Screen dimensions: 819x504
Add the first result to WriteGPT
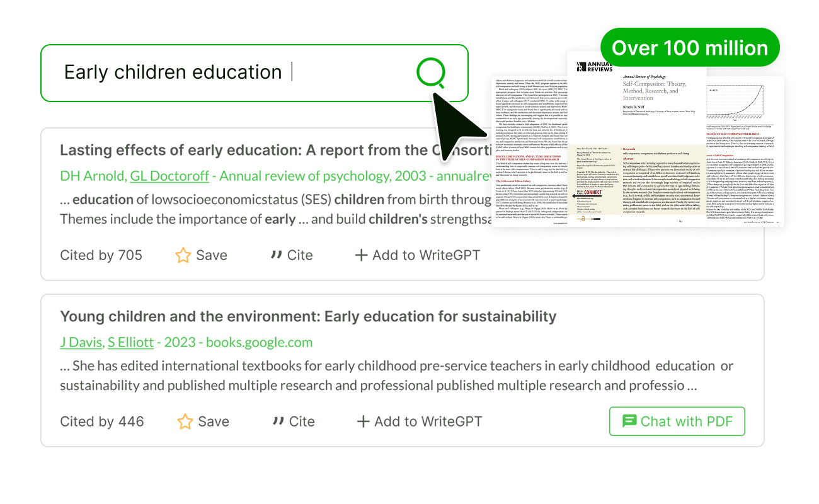tap(416, 255)
